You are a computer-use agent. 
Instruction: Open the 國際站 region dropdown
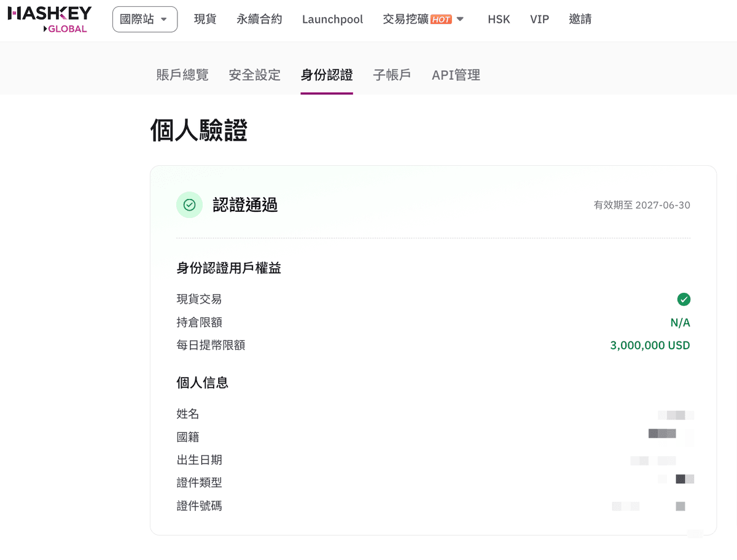pyautogui.click(x=144, y=19)
